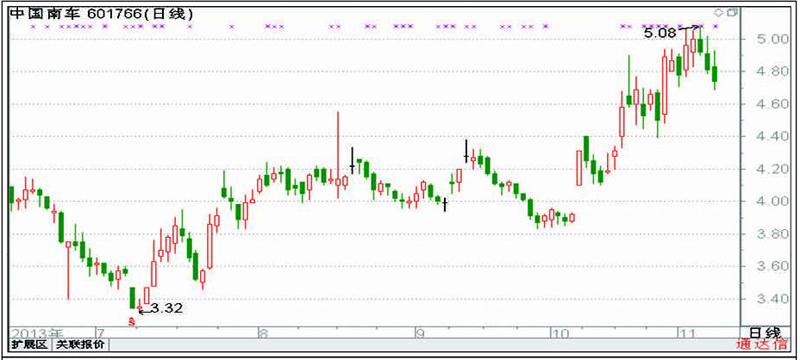Click the 3.32 lowest price annotation
Viewport: 800px width, 360px height.
coord(166,308)
